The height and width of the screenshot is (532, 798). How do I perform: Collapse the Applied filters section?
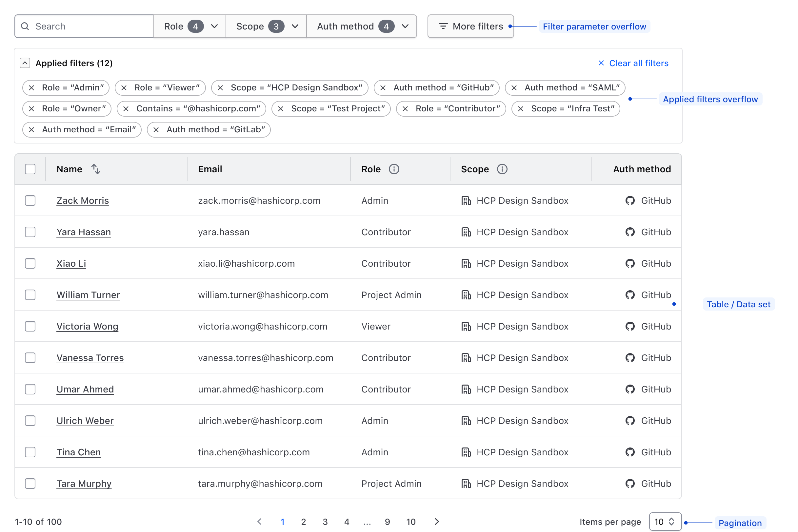pyautogui.click(x=25, y=63)
